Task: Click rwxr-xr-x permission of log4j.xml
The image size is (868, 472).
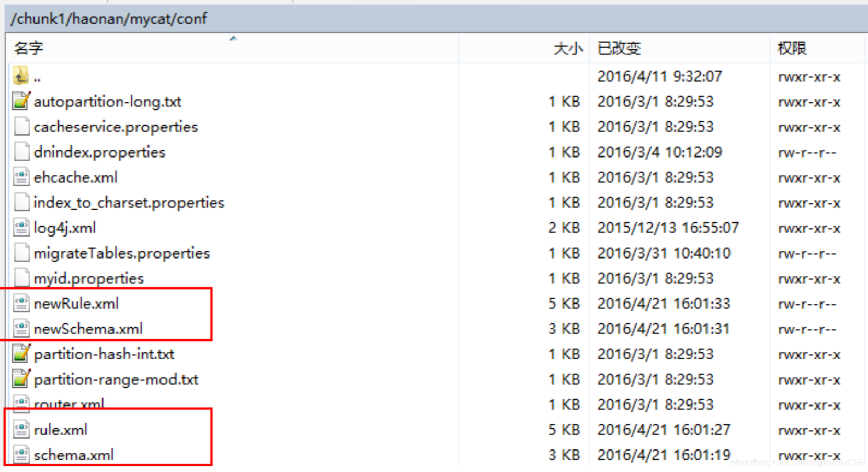Action: coord(809,228)
